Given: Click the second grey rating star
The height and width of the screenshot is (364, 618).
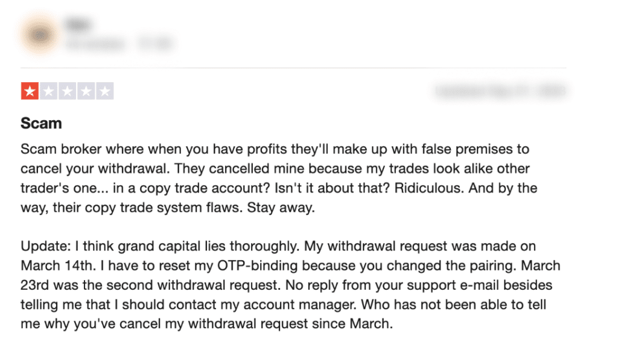Looking at the screenshot, I should pos(48,91).
